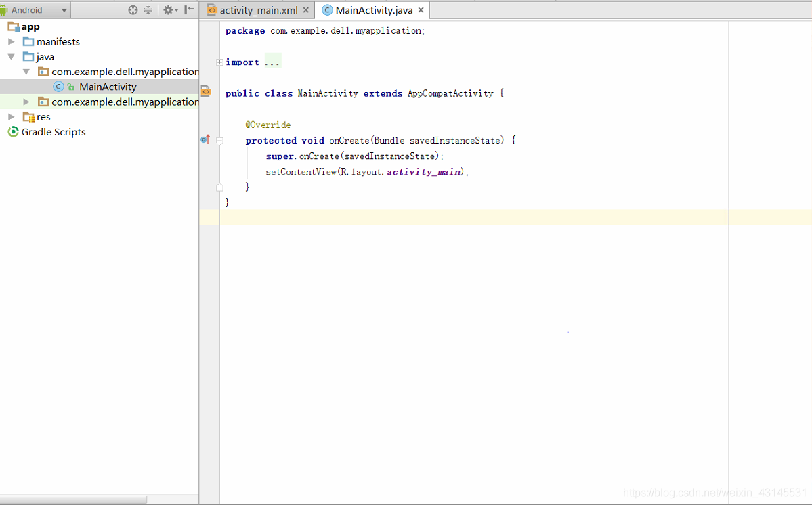
Task: Select the app module node
Action: (x=30, y=26)
